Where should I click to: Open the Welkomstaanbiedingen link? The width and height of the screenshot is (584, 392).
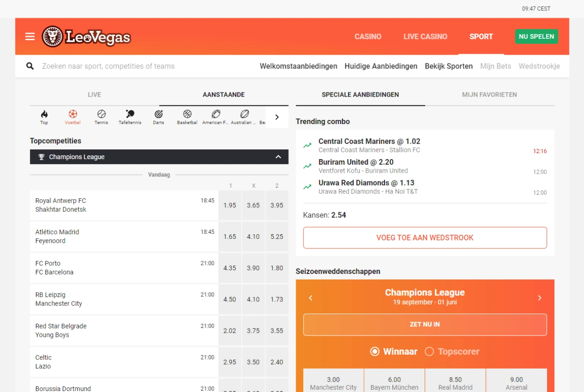tap(299, 66)
